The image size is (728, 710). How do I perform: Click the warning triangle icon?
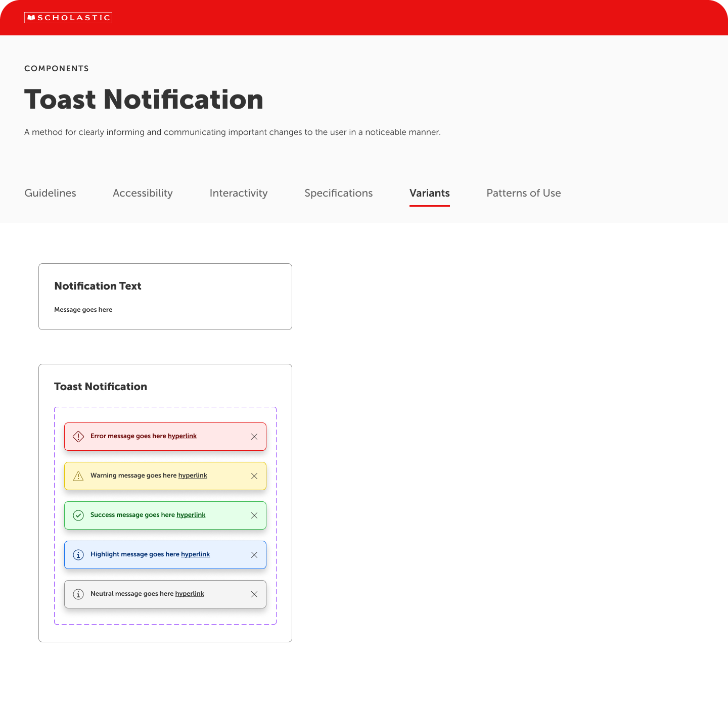point(78,476)
